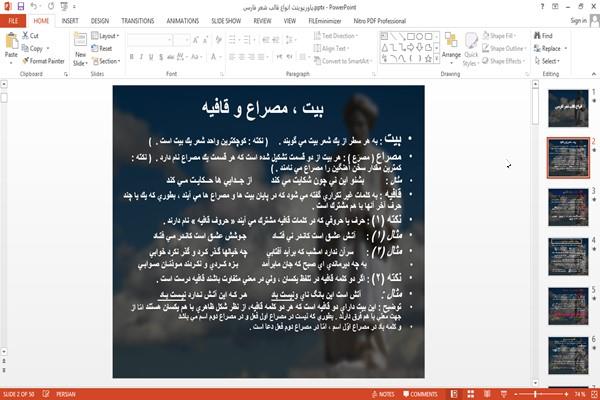The width and height of the screenshot is (600, 400).
Task: Click zoom in plus button
Action: click(566, 394)
